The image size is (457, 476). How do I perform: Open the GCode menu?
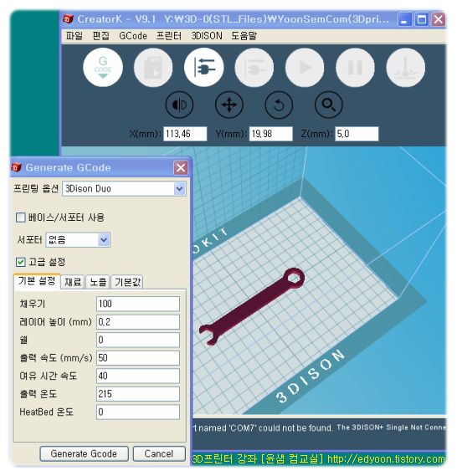(133, 36)
